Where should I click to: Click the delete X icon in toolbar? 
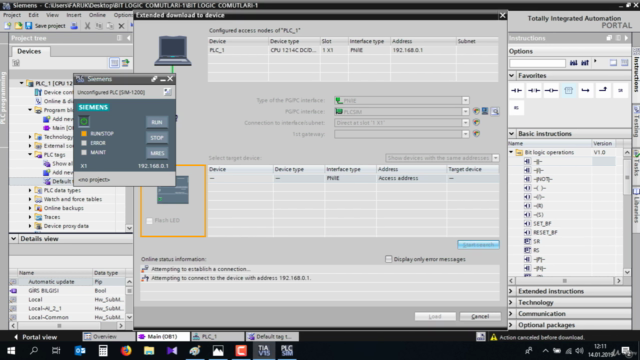click(x=121, y=26)
